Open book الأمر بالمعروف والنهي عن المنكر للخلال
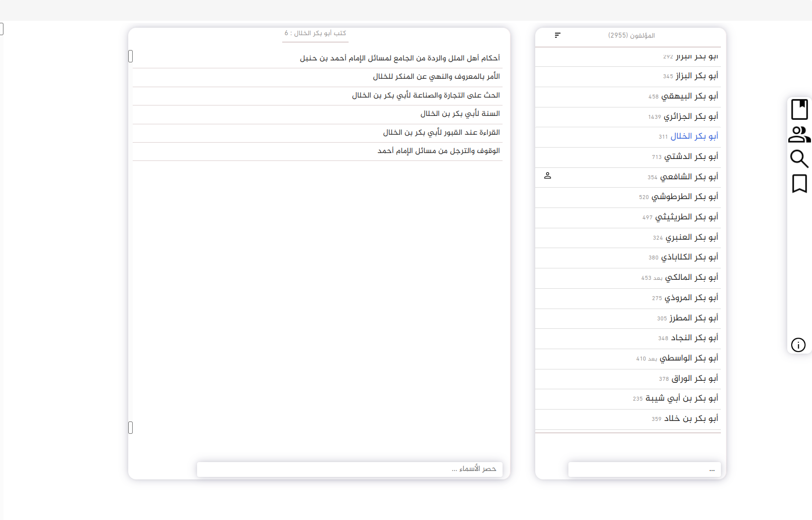Image resolution: width=812 pixels, height=520 pixels. 317,77
